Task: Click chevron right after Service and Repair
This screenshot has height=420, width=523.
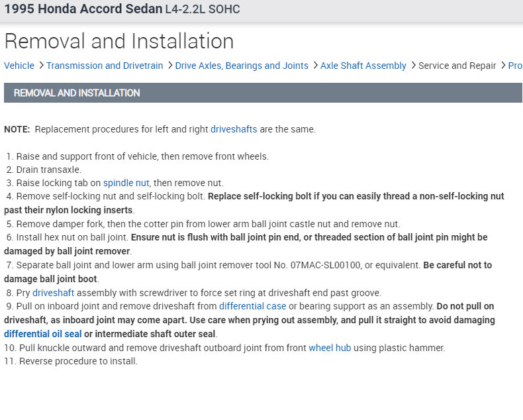Action: 502,66
